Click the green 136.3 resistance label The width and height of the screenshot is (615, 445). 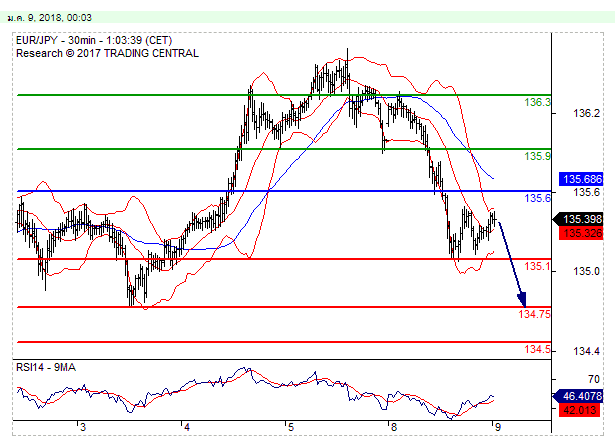point(538,102)
